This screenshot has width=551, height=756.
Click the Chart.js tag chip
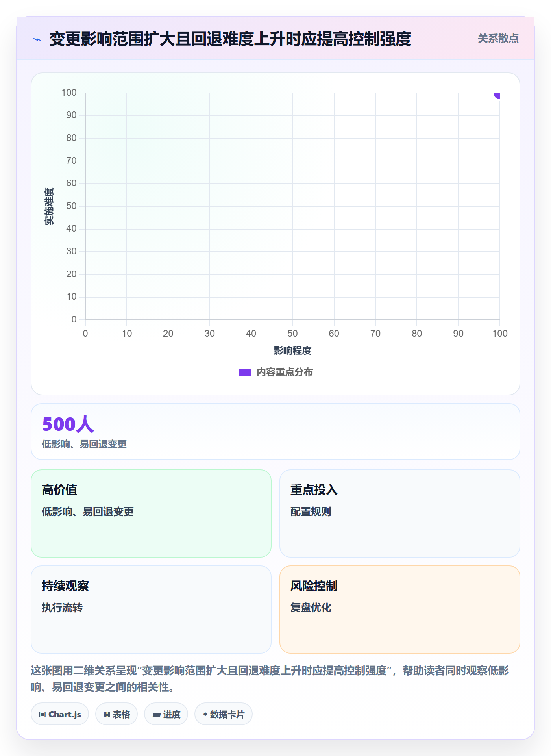(60, 714)
